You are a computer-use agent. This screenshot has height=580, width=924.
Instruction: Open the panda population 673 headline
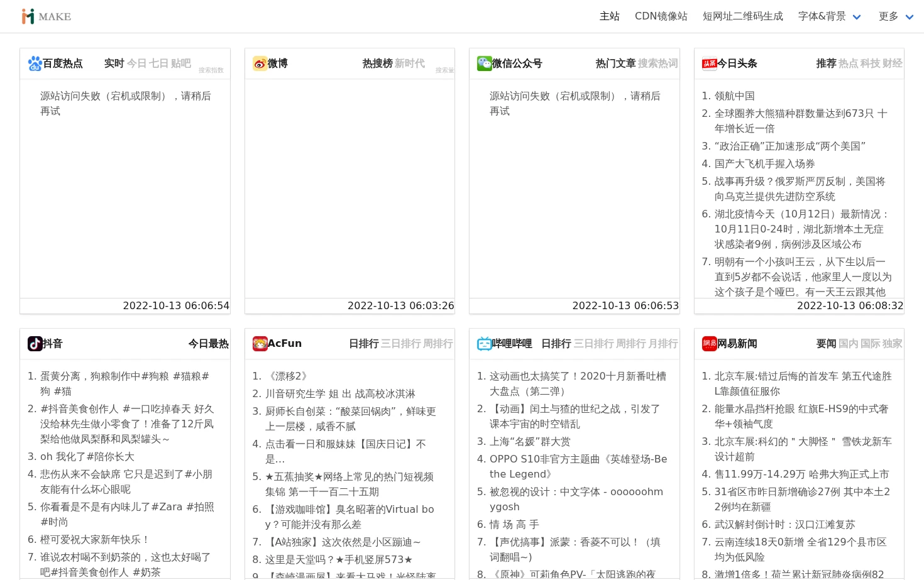[801, 121]
